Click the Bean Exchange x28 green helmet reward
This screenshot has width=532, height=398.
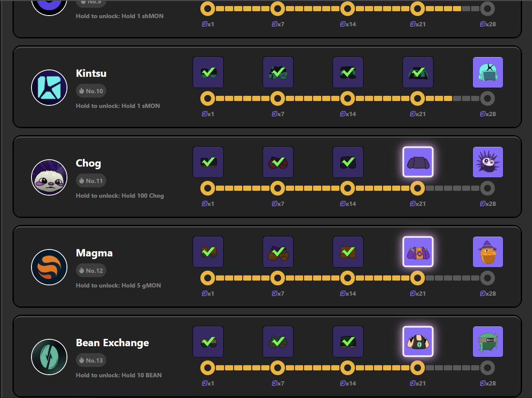coord(488,341)
